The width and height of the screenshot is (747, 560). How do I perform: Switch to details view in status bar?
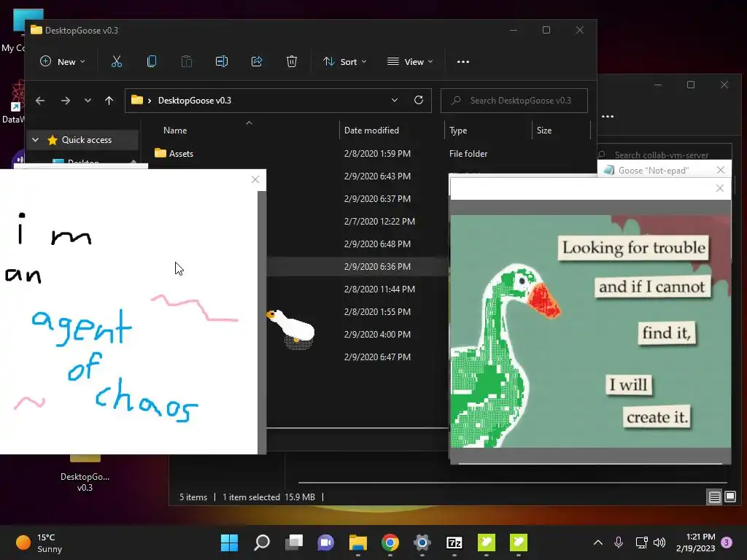point(715,497)
